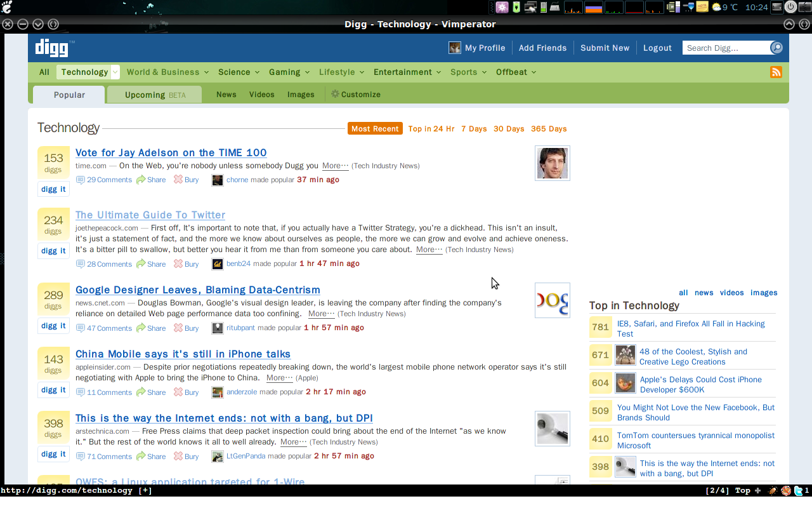Click the Most Recent sort button
The height and width of the screenshot is (508, 812).
375,129
